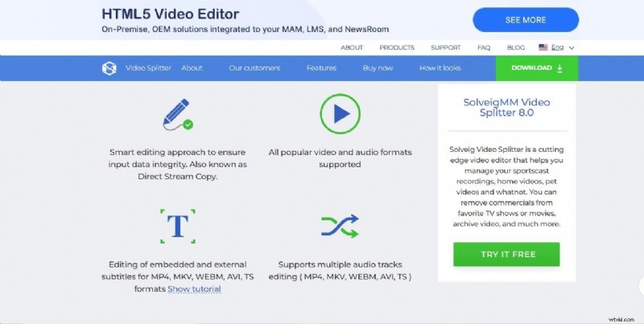Viewport: 644px width, 324px height.
Task: Click the HTML5 Video Editor banner heading
Action: click(171, 14)
